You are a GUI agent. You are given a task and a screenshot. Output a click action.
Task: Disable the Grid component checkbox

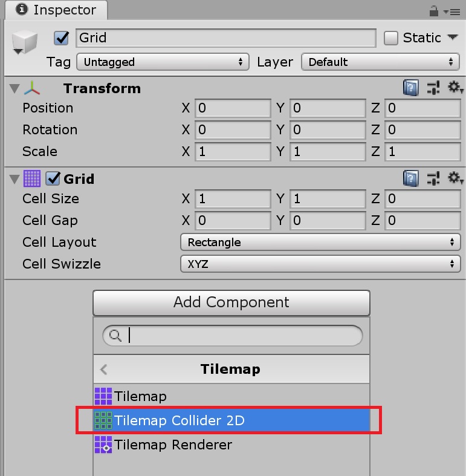pyautogui.click(x=53, y=178)
